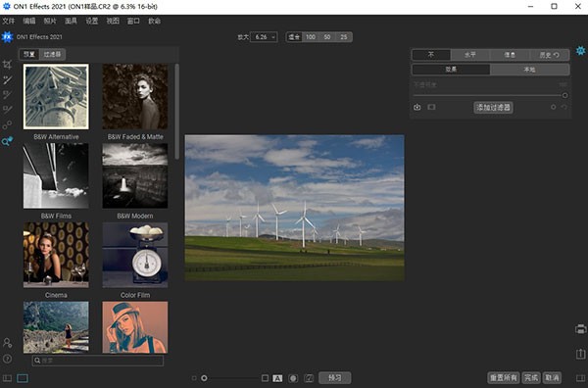Open the printer icon on right edge
The height and width of the screenshot is (388, 588).
coord(580,329)
